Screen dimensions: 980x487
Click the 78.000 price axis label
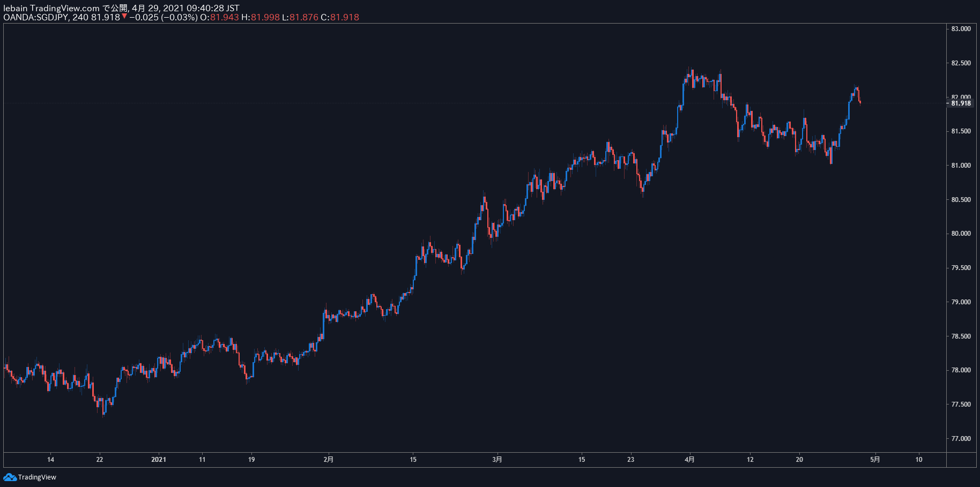pyautogui.click(x=961, y=370)
